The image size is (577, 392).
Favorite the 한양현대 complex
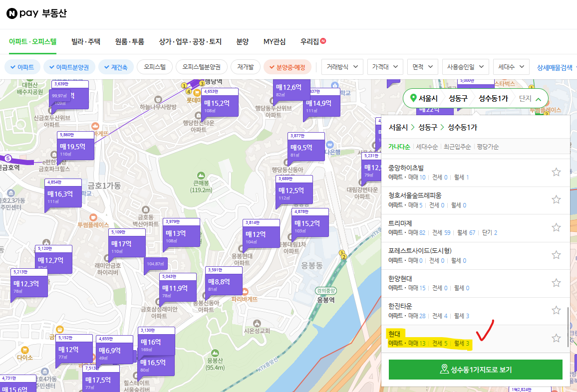click(556, 282)
